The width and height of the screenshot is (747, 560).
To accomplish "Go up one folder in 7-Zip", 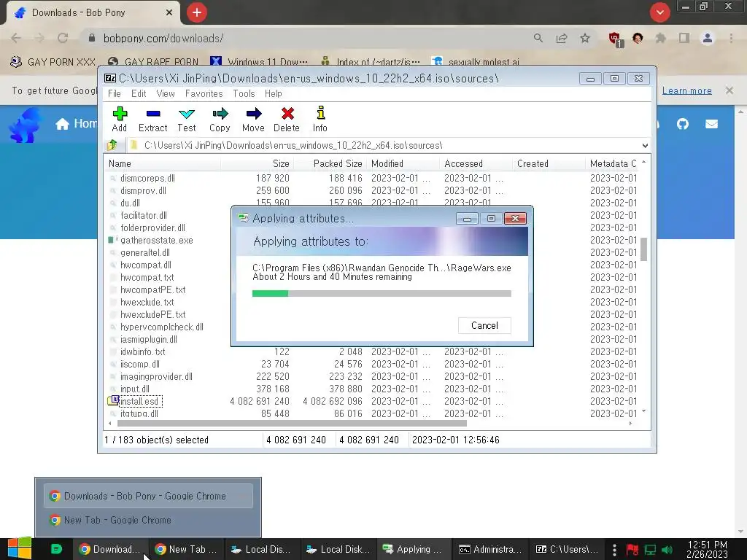I will pos(112,145).
